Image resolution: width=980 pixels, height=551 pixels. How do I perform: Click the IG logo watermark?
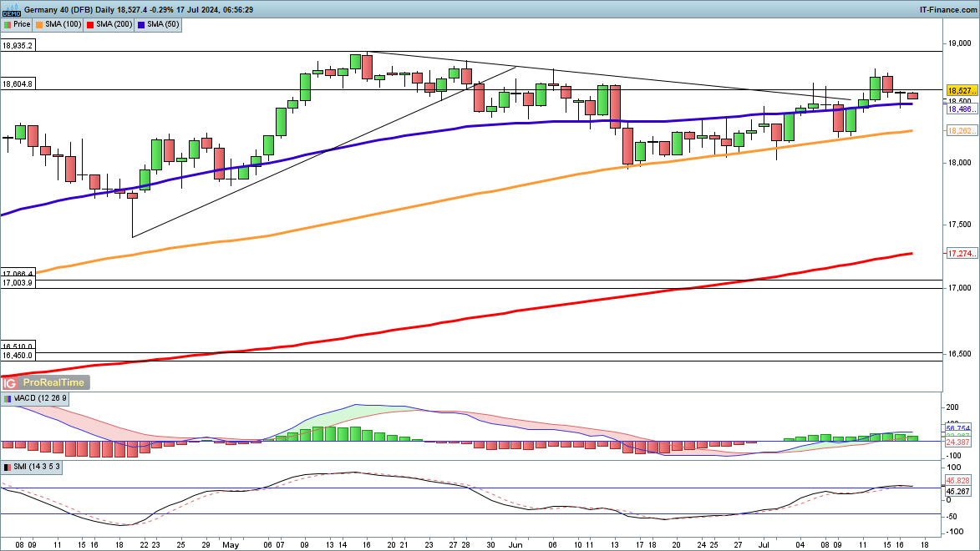click(x=10, y=382)
